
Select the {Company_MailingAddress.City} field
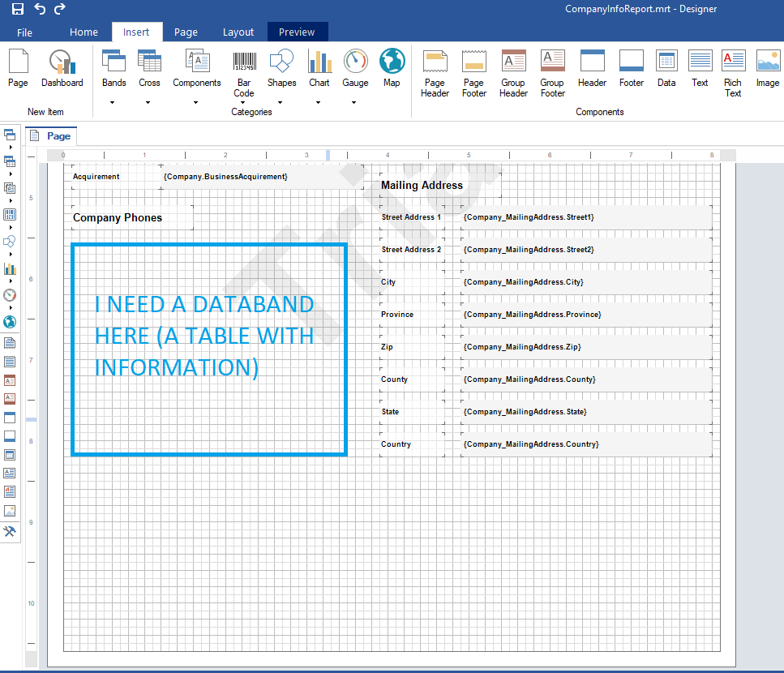click(586, 282)
